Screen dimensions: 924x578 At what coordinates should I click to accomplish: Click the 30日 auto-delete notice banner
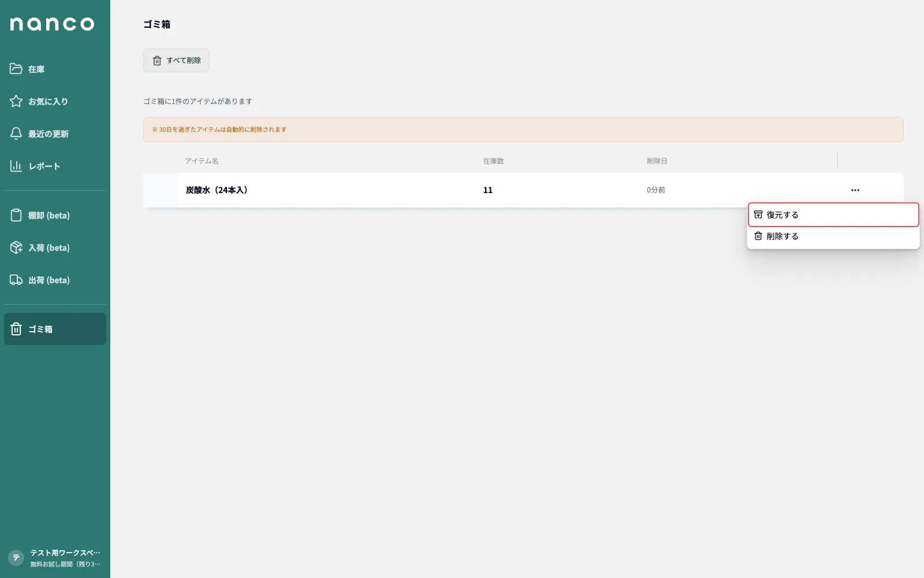(523, 129)
